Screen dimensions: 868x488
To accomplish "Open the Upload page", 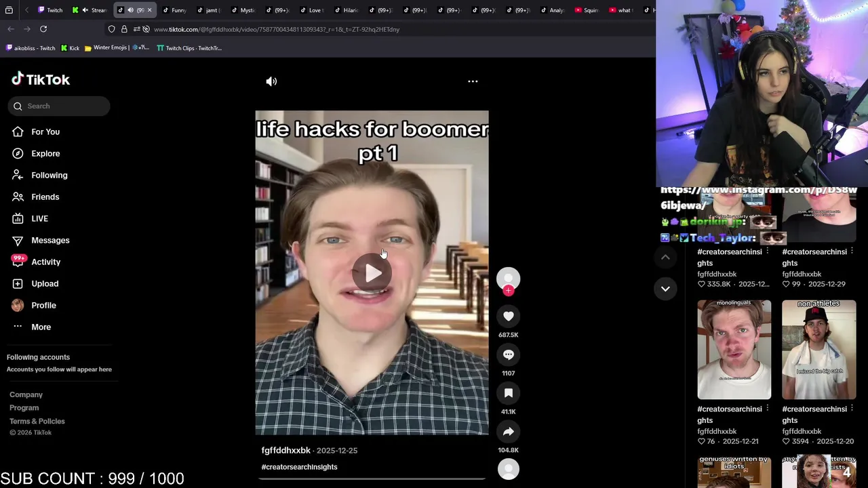I will pos(45,283).
